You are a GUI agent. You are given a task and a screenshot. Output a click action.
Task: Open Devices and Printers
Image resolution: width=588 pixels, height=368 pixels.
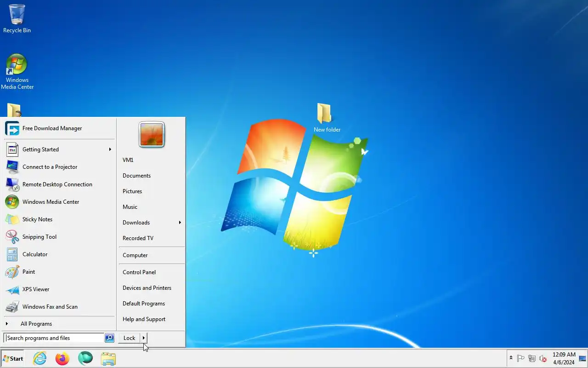[x=151, y=288]
